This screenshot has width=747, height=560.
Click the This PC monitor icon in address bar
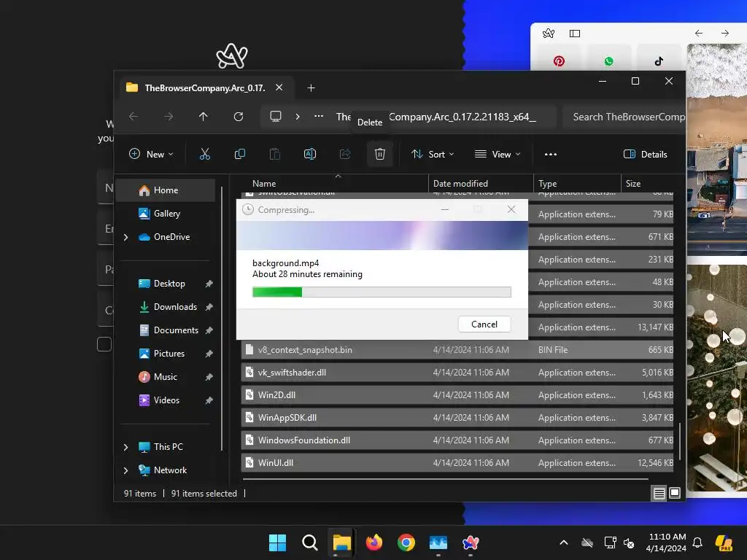tap(275, 117)
